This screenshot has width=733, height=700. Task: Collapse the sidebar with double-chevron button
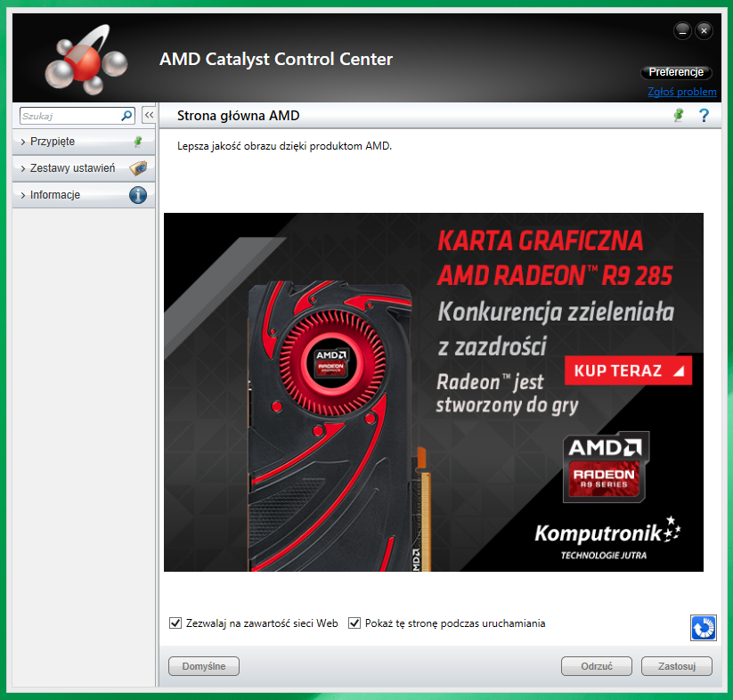point(149,115)
